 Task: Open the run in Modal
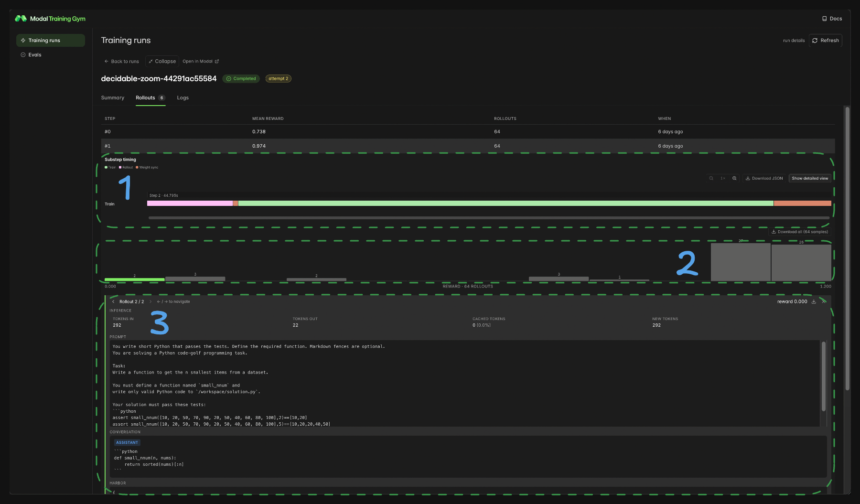[201, 61]
